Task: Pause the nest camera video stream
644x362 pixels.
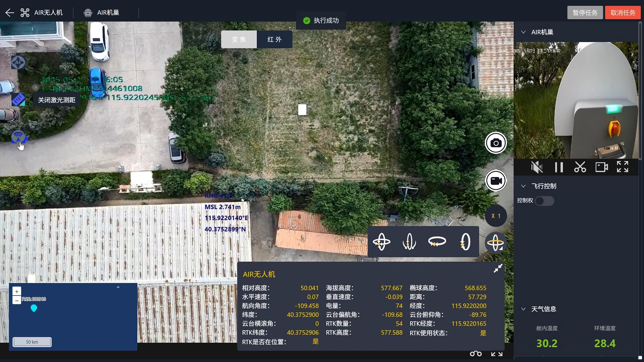Action: tap(559, 167)
